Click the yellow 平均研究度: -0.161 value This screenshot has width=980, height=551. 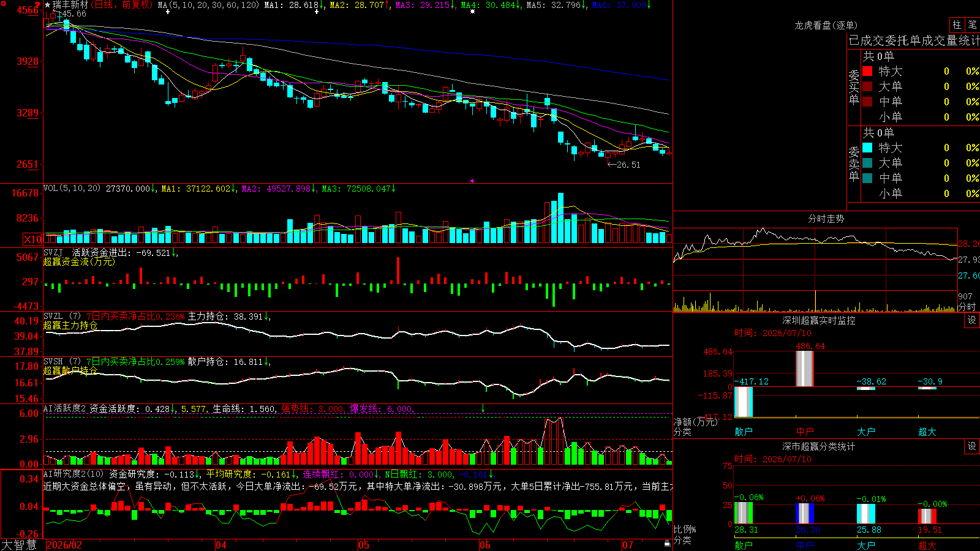point(249,474)
